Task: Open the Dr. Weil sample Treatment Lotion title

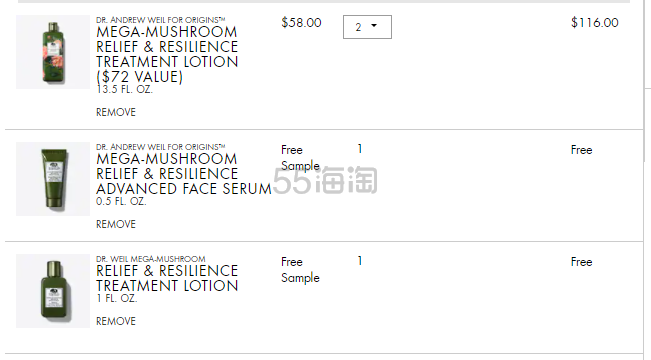Action: point(167,278)
